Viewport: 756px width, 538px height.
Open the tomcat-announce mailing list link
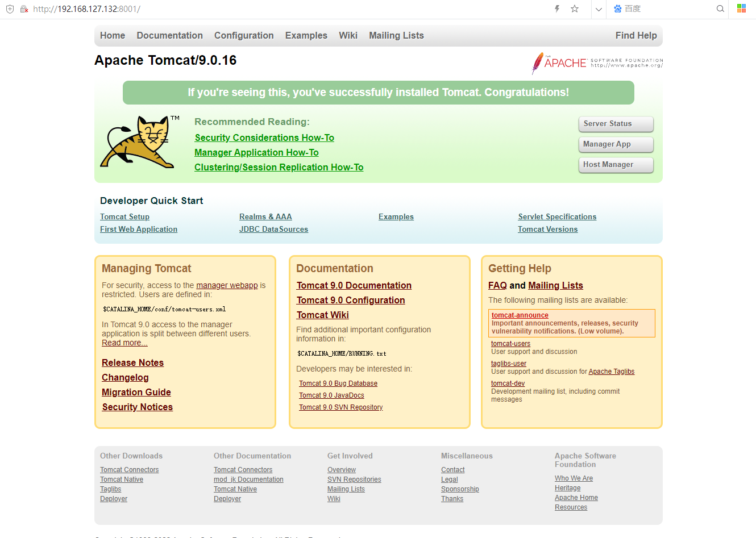pyautogui.click(x=520, y=315)
